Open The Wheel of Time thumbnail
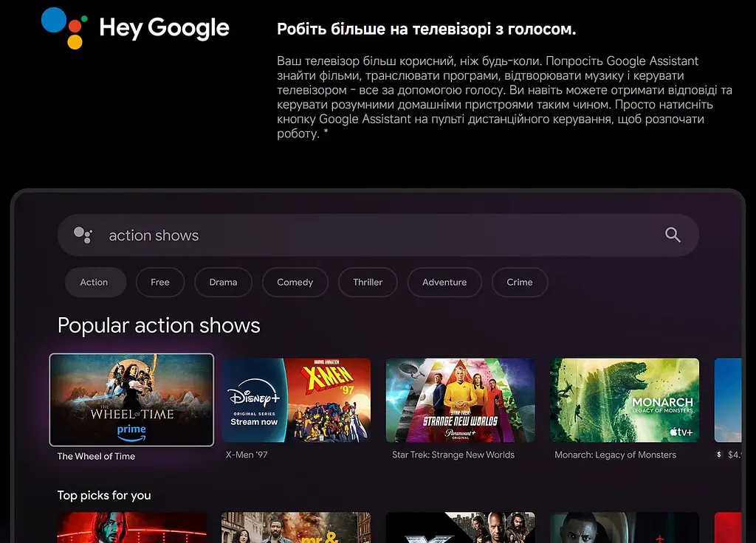 pyautogui.click(x=131, y=400)
